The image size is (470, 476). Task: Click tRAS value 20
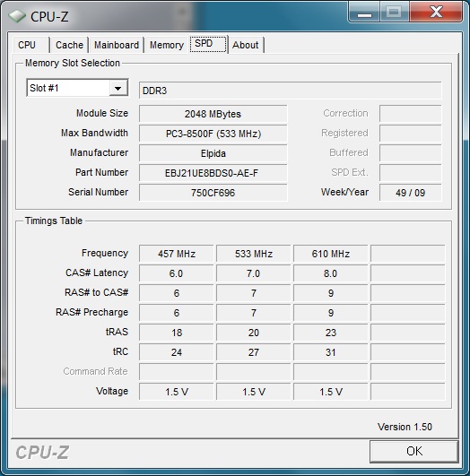point(254,333)
